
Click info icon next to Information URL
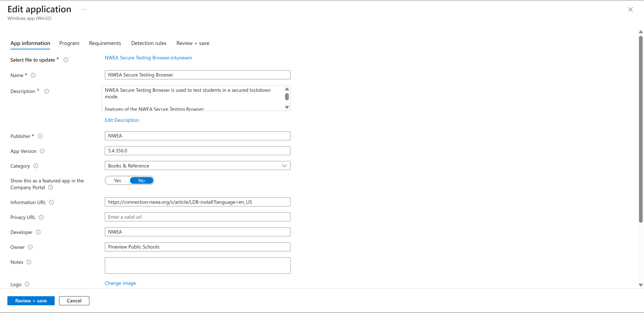pyautogui.click(x=52, y=202)
